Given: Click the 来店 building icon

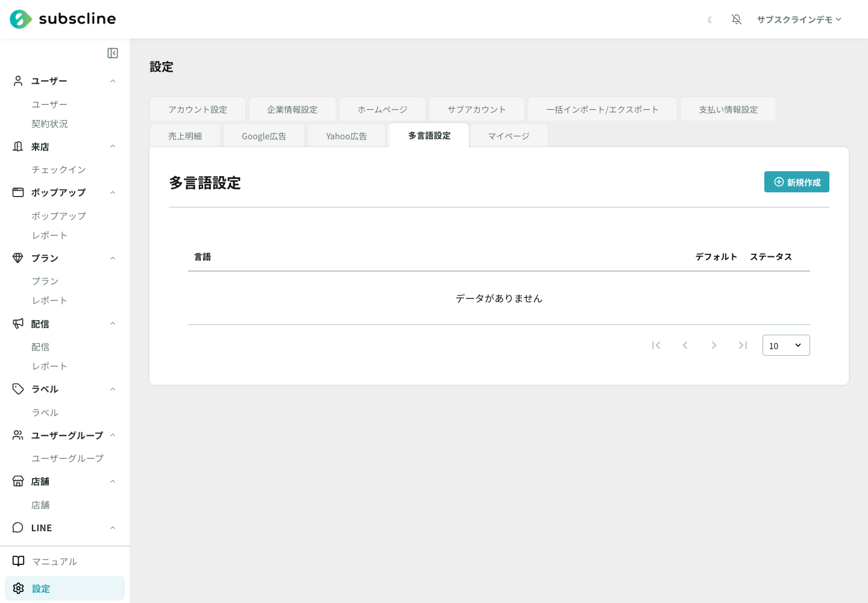Looking at the screenshot, I should pos(18,147).
